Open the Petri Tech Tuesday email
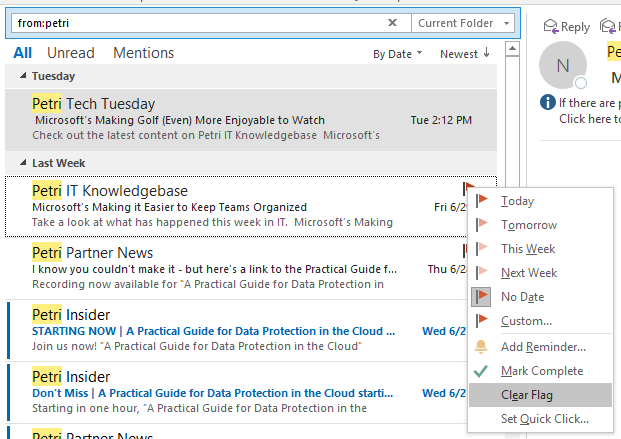 (251, 120)
